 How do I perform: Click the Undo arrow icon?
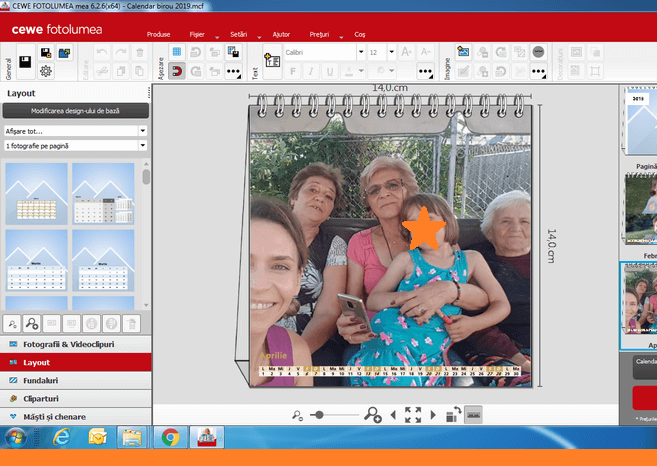pyautogui.click(x=101, y=52)
